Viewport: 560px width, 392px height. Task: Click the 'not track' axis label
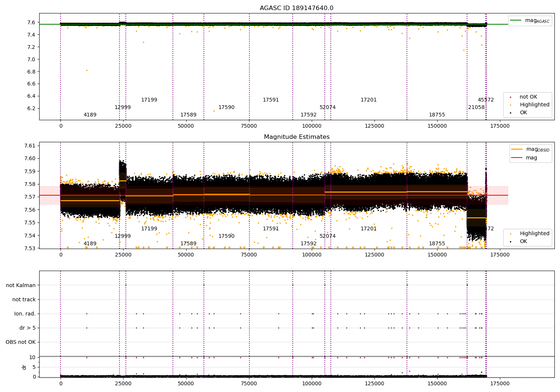[24, 299]
